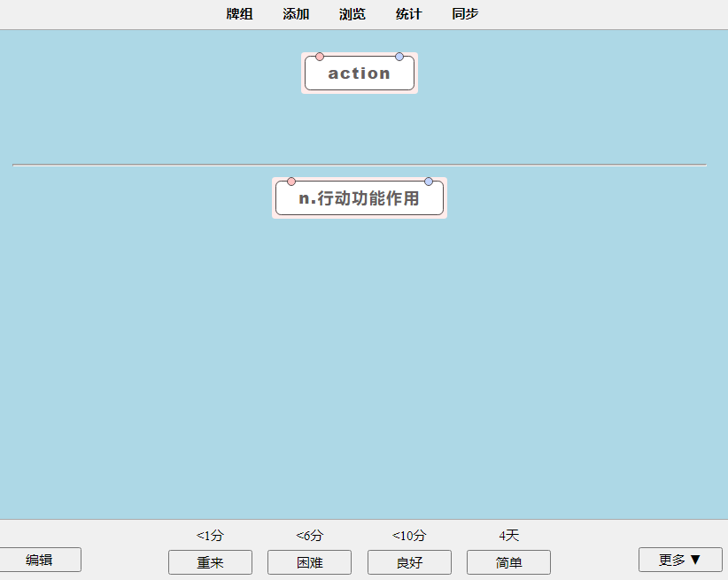Rate the card 困难 (Hard)

310,562
